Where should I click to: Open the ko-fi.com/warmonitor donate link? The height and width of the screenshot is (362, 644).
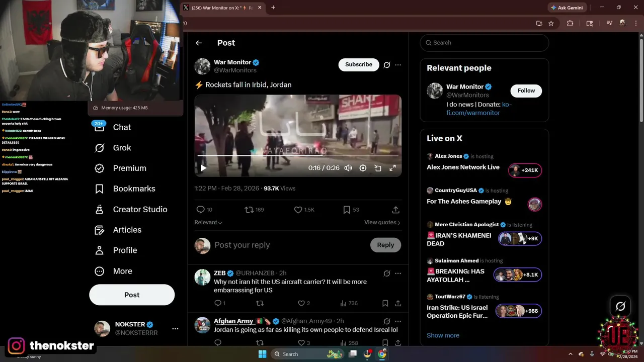click(479, 109)
